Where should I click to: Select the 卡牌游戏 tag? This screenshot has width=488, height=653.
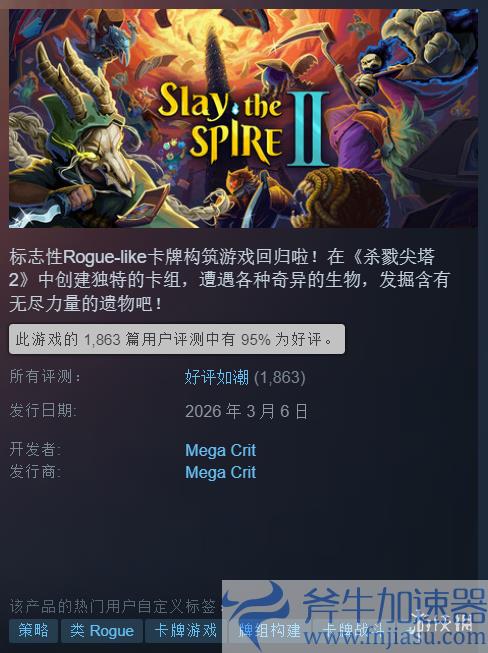(186, 631)
